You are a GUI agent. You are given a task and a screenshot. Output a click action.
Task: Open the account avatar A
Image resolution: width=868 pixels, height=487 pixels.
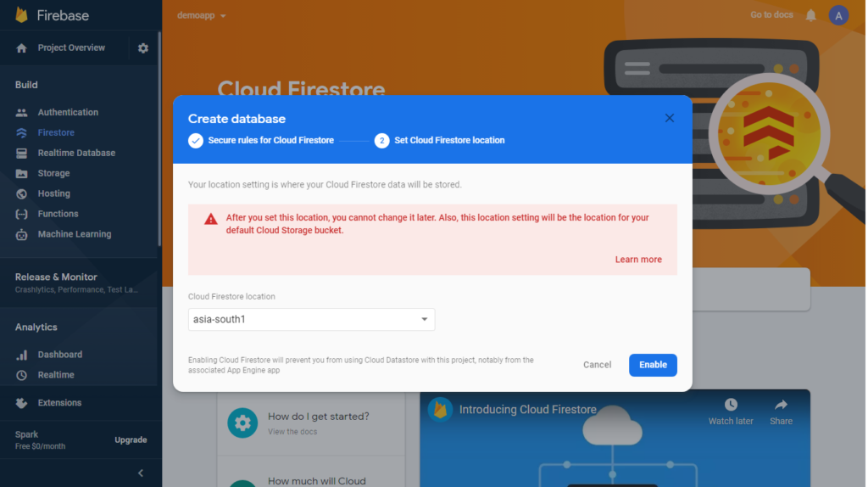(838, 15)
